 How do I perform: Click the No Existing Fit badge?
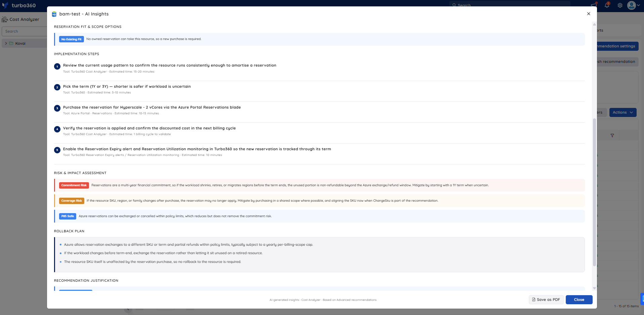pyautogui.click(x=72, y=39)
